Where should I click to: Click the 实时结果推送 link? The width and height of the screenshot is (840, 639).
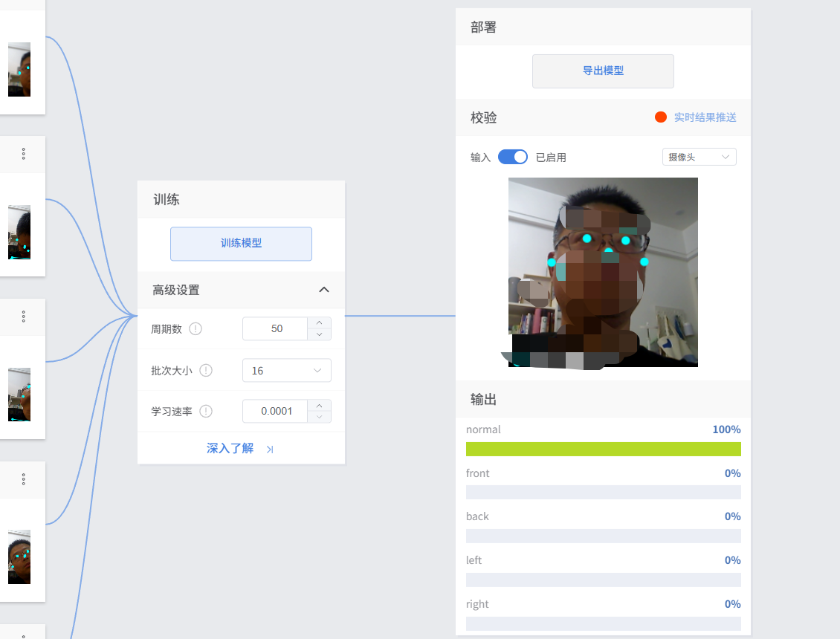click(705, 117)
